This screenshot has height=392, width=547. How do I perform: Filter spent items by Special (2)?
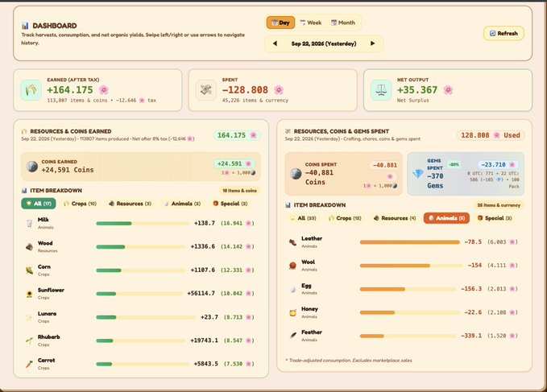click(x=495, y=218)
